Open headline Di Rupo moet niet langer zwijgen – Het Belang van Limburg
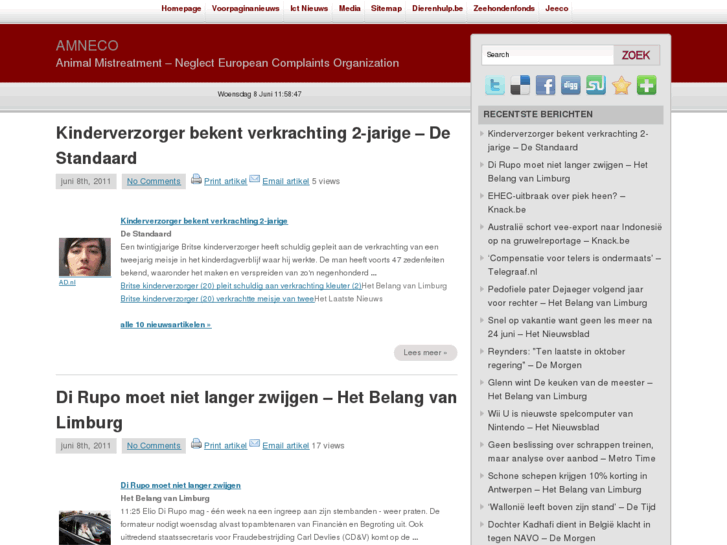The image size is (727, 545). [256, 410]
